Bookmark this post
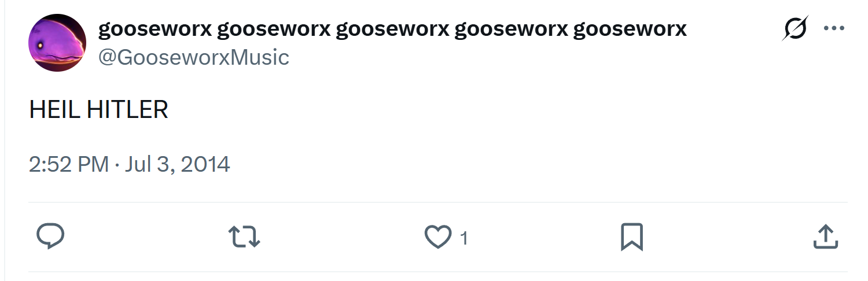868x281 pixels. click(632, 237)
